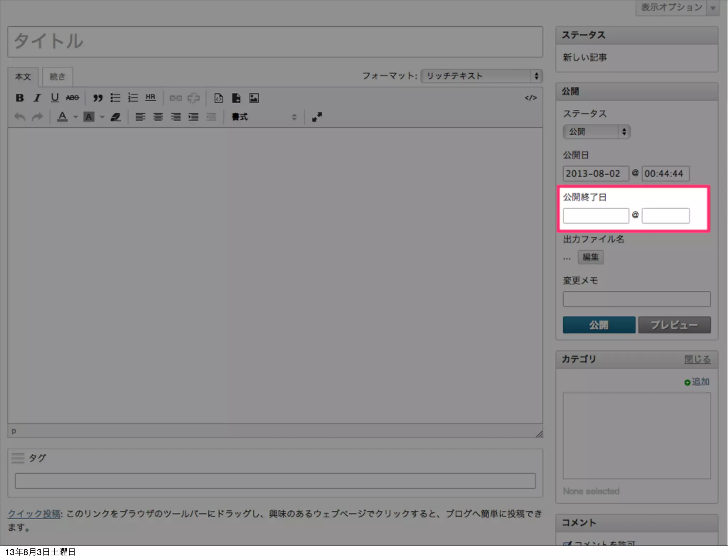Image resolution: width=728 pixels, height=560 pixels.
Task: Pick the text color A swatch
Action: [x=63, y=117]
